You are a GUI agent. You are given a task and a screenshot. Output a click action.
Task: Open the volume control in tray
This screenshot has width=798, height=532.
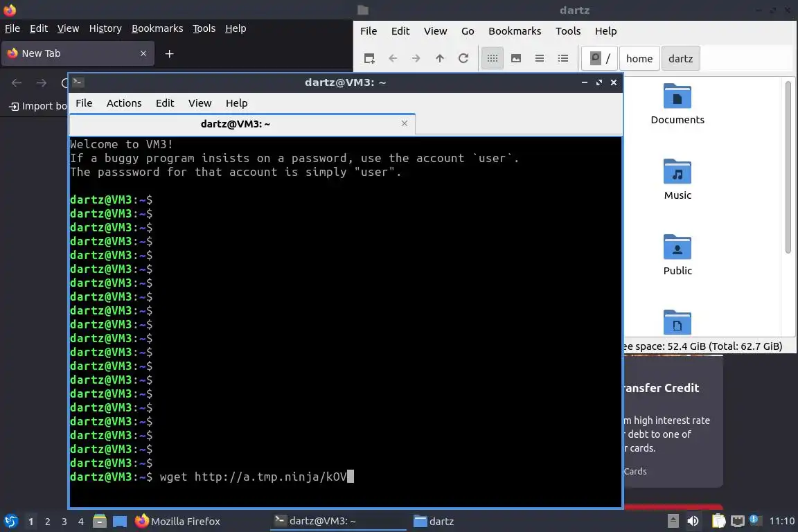click(693, 521)
